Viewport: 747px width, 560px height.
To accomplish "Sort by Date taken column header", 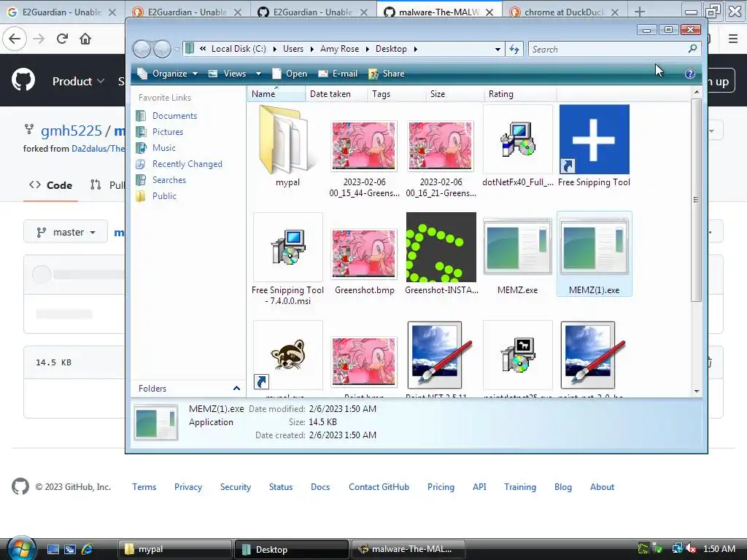I will (x=336, y=94).
